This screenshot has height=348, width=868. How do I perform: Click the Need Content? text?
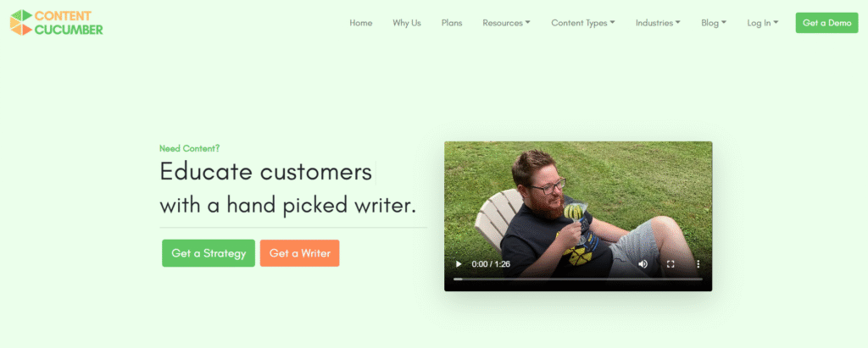click(x=189, y=148)
